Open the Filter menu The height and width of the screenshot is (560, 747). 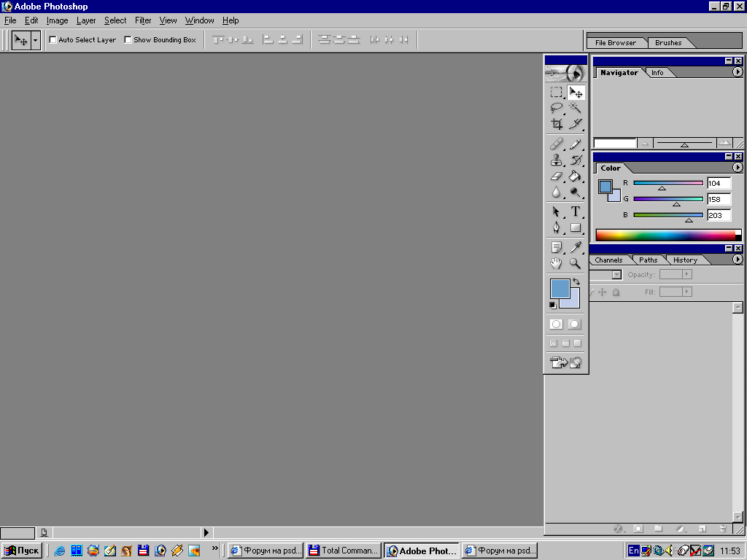click(x=143, y=20)
